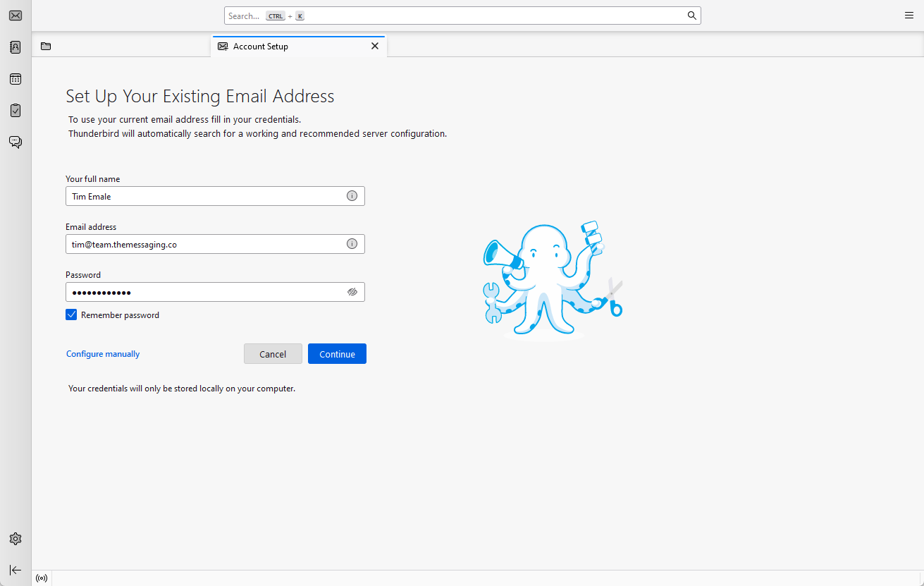Click the Email address input field
The image size is (924, 586).
click(215, 244)
